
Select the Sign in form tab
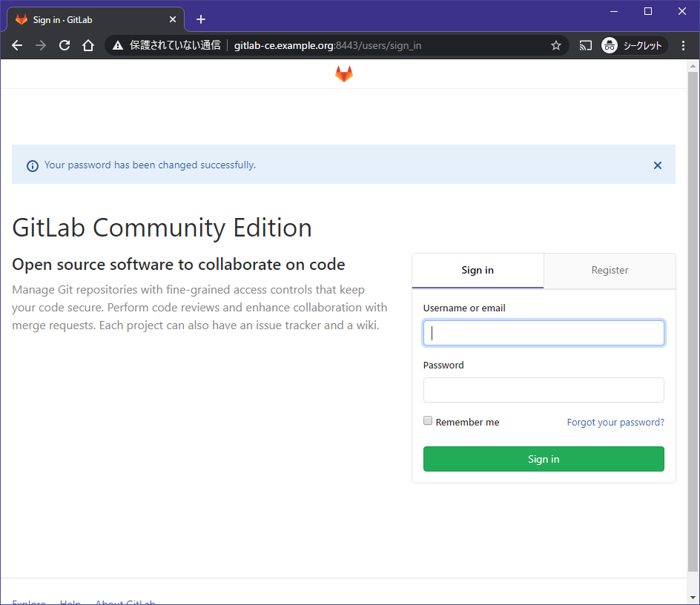tap(478, 271)
